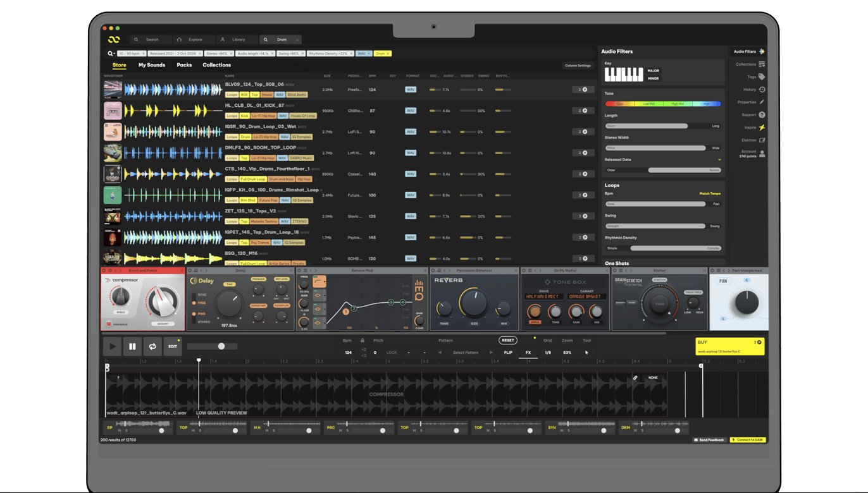Image resolution: width=868 pixels, height=493 pixels.
Task: Select MAJOR key filter
Action: pos(653,71)
